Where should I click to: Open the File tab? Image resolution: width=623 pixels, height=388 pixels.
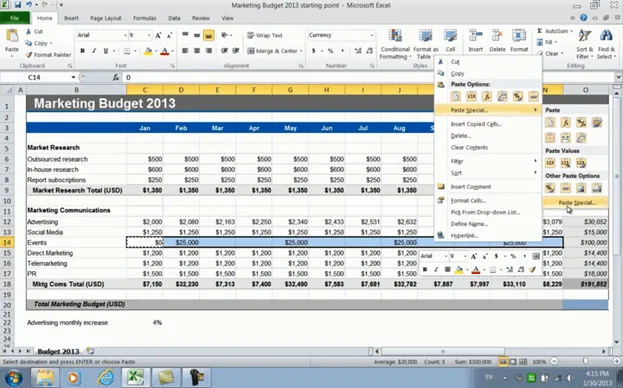[x=15, y=18]
